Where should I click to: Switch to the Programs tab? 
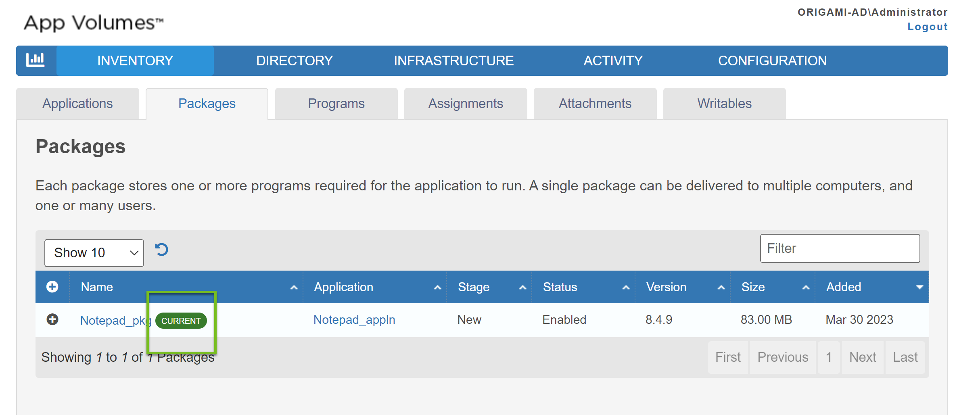(336, 104)
